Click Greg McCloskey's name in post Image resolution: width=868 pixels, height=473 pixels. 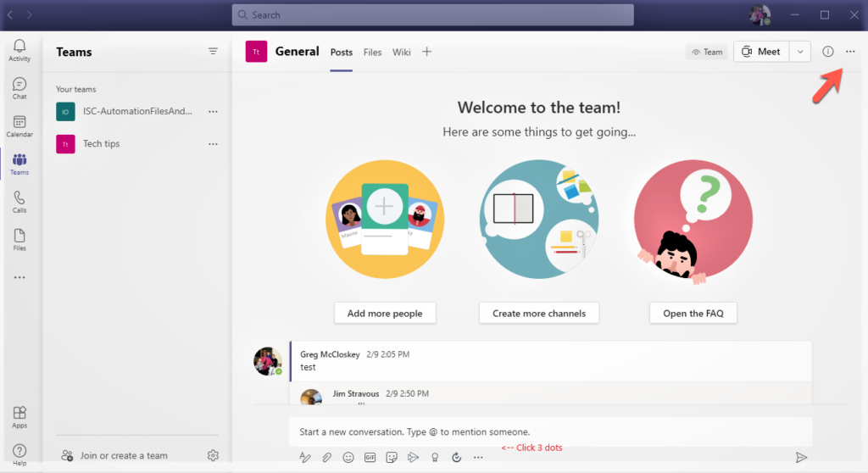330,354
